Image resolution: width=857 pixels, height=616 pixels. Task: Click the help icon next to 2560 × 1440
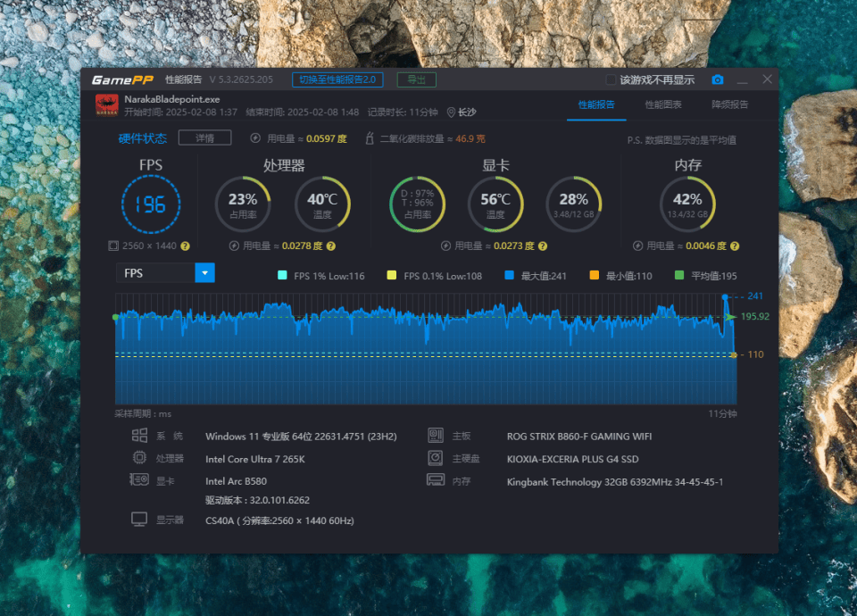[x=186, y=246]
